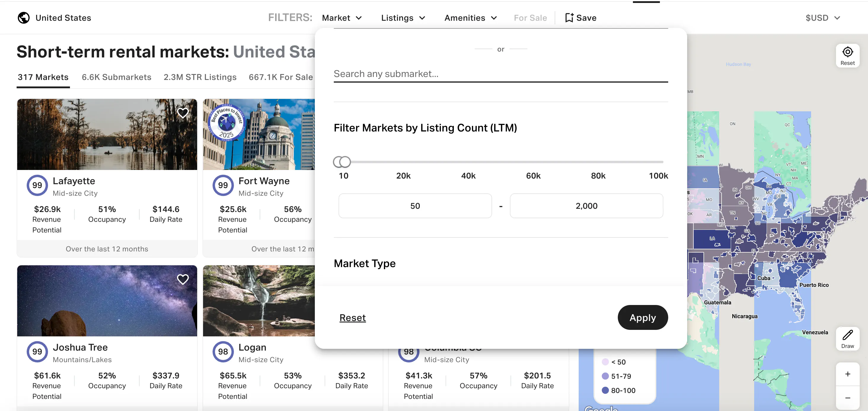Open the $USD currency dropdown
This screenshot has width=868, height=411.
(x=823, y=18)
